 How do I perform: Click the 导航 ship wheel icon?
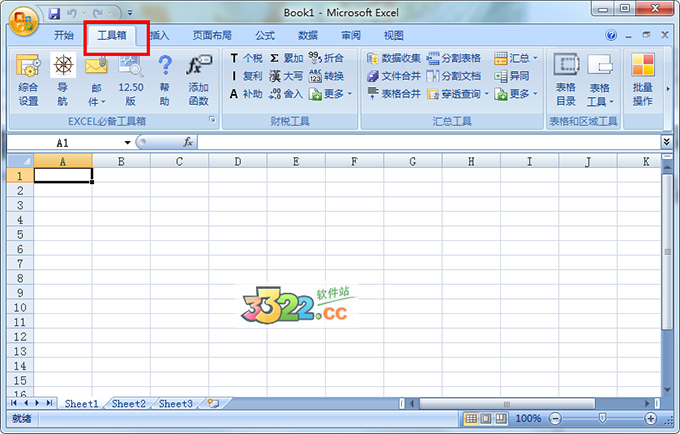click(x=63, y=80)
